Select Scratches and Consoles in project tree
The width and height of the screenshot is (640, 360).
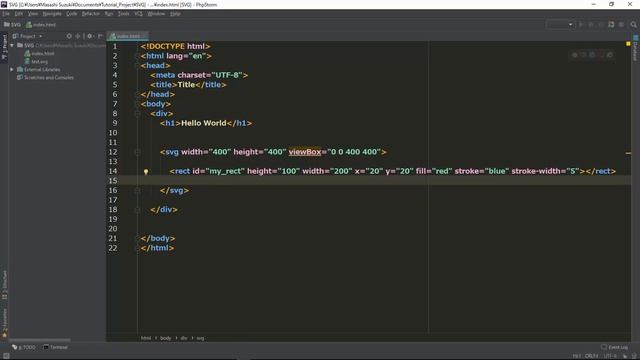tap(45, 78)
